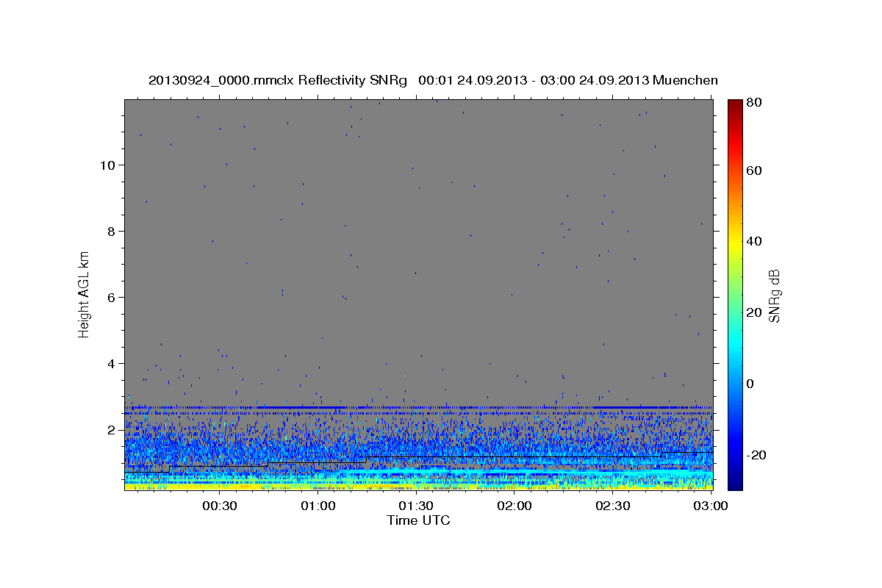Select the 03:00 time axis label
Image resolution: width=882 pixels, height=588 pixels.
pyautogui.click(x=711, y=506)
